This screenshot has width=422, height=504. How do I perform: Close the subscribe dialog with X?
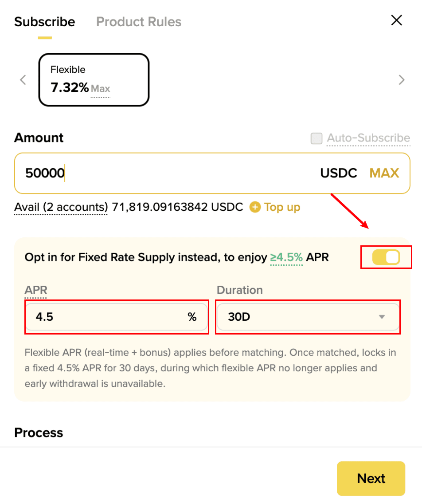click(x=396, y=20)
